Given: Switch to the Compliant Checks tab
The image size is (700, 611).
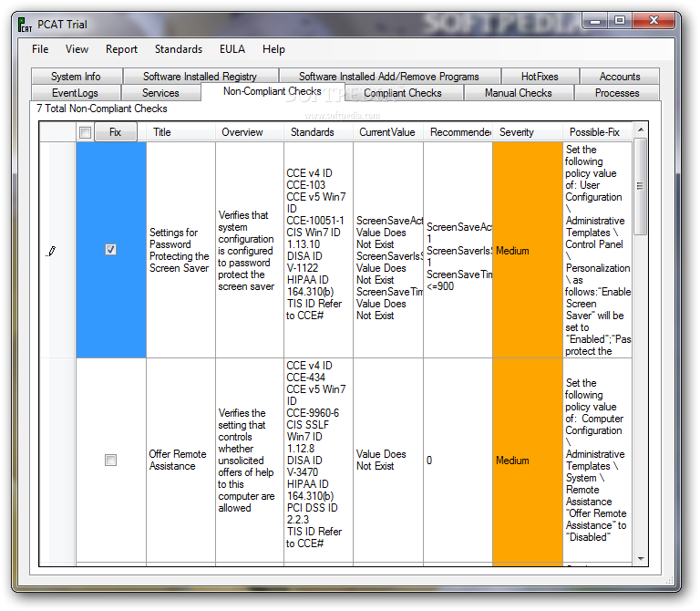Looking at the screenshot, I should (x=403, y=93).
